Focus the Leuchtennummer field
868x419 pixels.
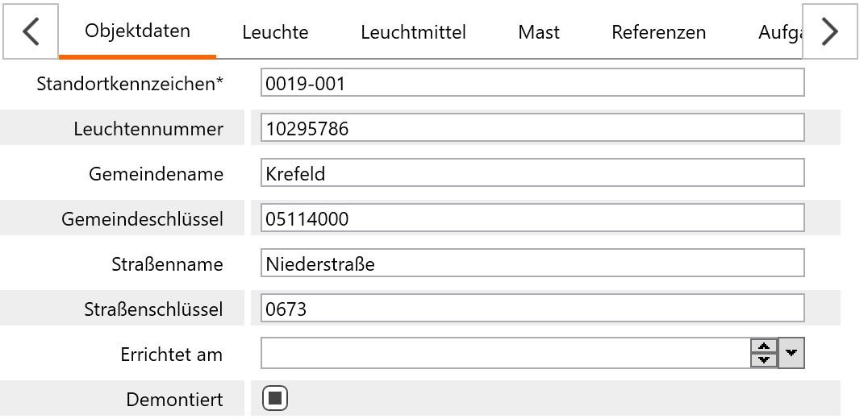532,128
